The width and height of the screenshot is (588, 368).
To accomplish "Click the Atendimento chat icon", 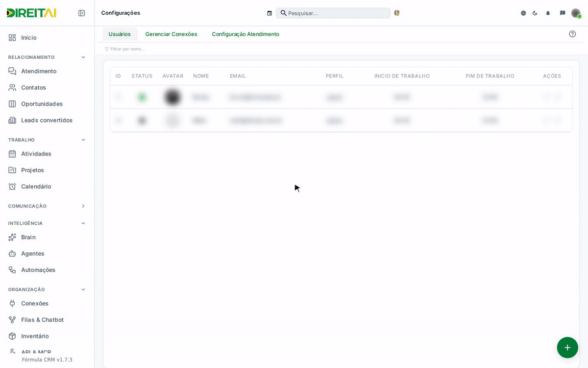I will click(x=12, y=71).
